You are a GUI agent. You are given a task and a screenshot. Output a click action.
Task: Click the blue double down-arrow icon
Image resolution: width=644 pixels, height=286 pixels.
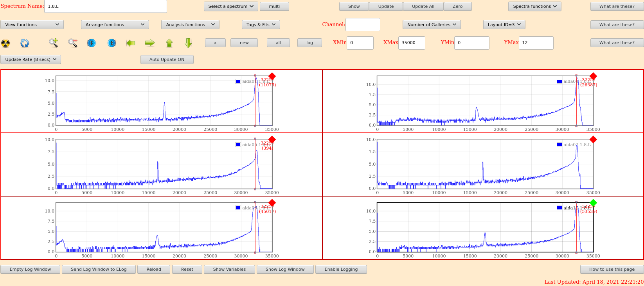[92, 43]
